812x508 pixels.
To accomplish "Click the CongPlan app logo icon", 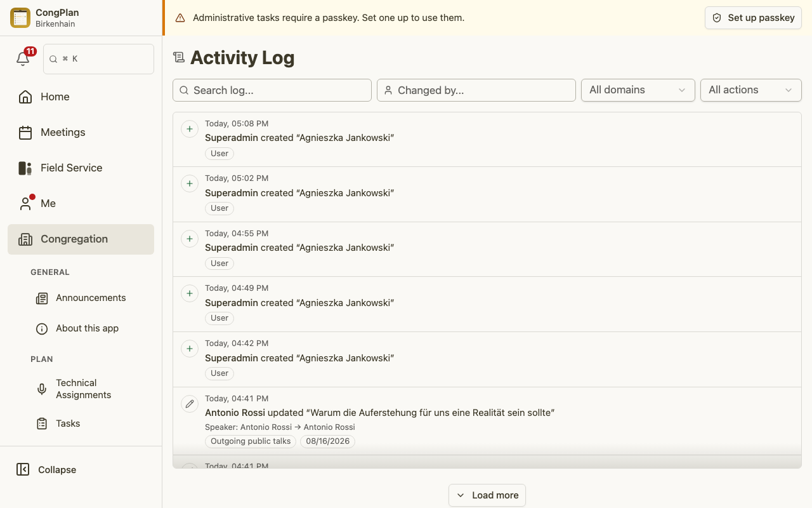I will click(20, 18).
